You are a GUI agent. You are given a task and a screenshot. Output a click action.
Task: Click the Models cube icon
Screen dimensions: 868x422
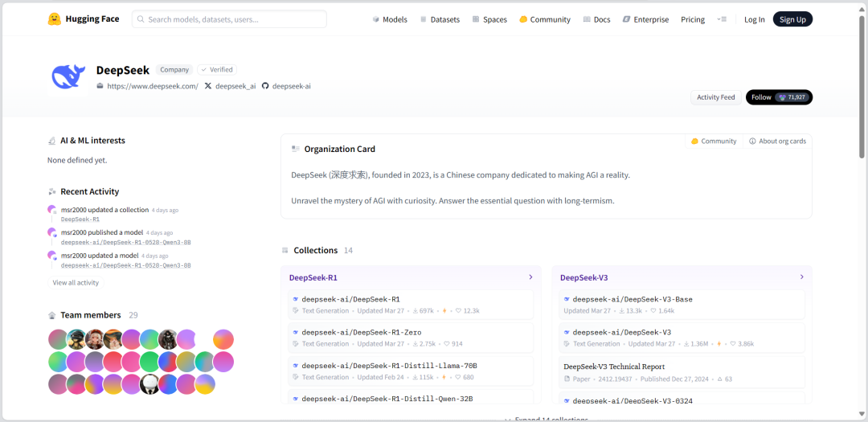[x=376, y=19]
